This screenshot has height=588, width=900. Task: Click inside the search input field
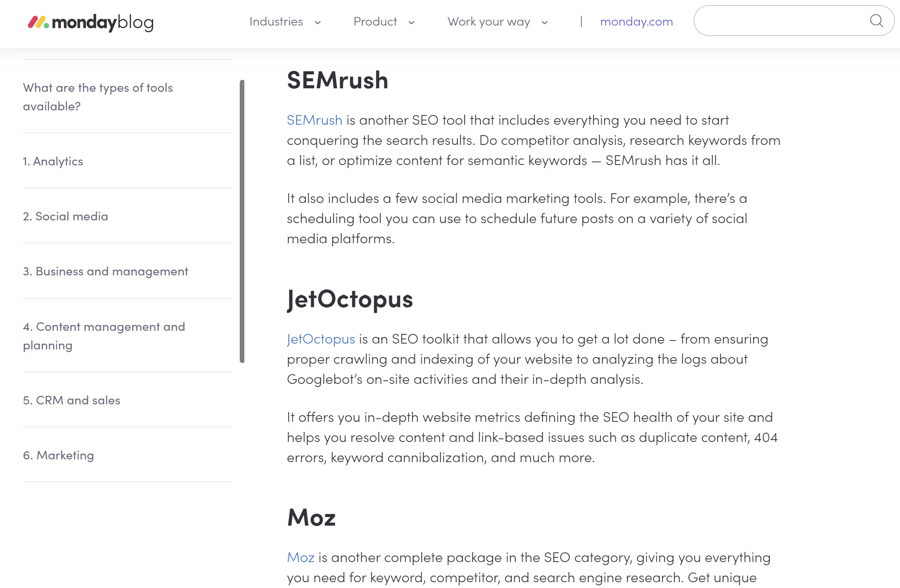tap(778, 21)
